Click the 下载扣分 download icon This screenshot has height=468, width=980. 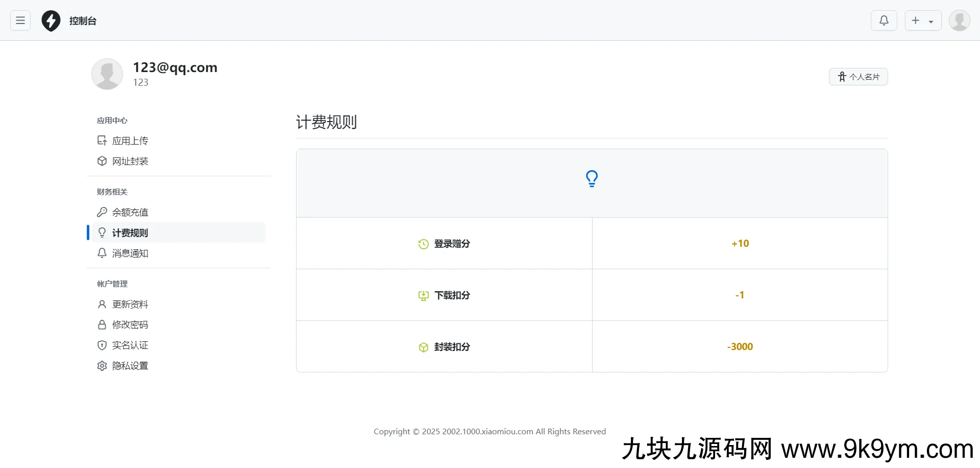coord(423,296)
